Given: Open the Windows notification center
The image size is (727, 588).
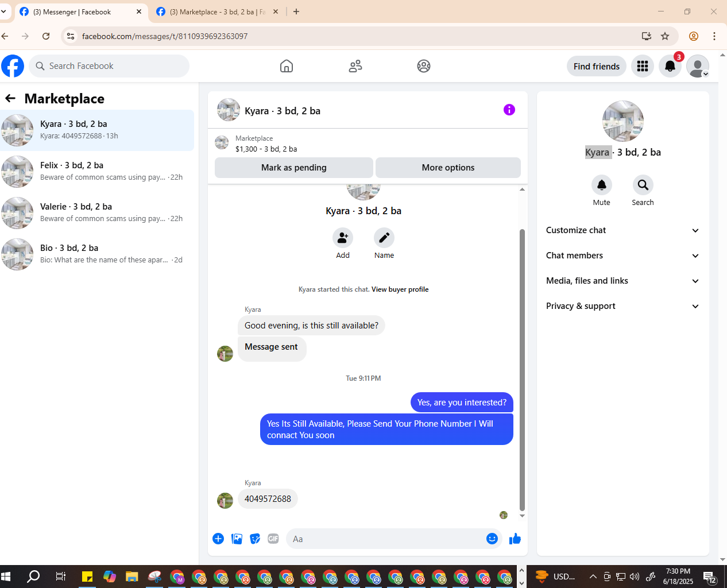Looking at the screenshot, I should [x=711, y=577].
